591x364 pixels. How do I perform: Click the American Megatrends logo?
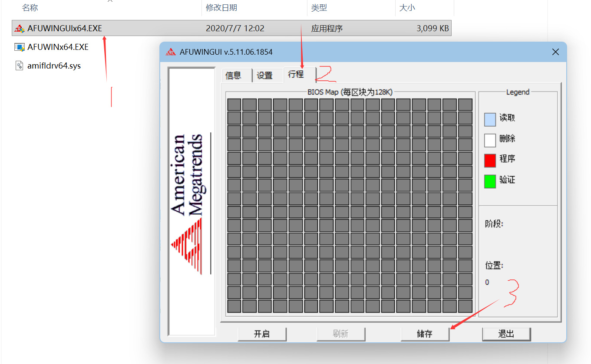191,203
